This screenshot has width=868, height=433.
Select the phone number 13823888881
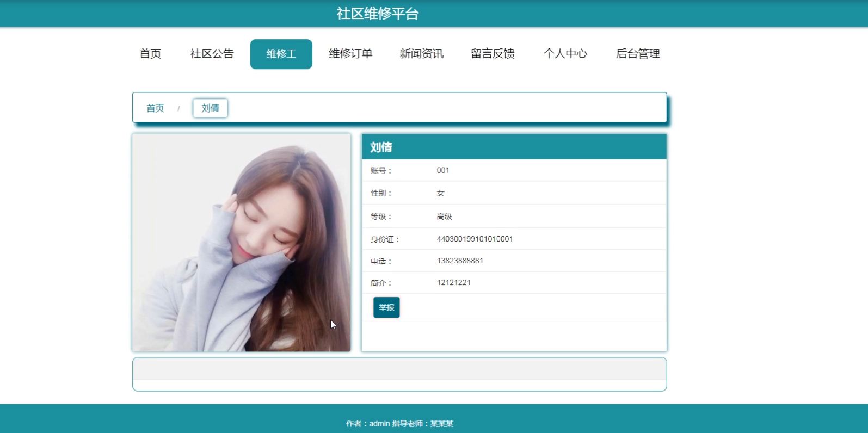tap(460, 261)
